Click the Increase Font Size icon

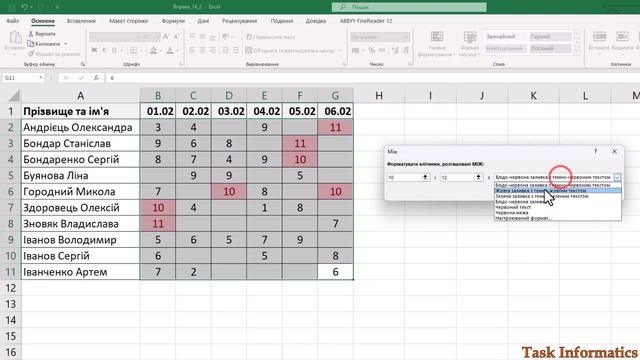coord(166,37)
